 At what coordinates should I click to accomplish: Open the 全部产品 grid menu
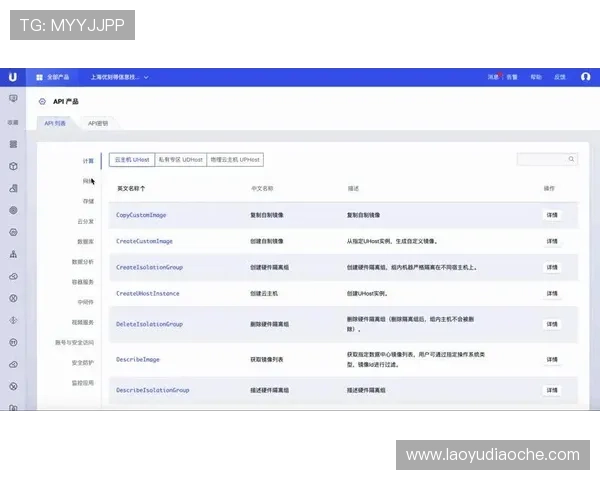(x=52, y=77)
